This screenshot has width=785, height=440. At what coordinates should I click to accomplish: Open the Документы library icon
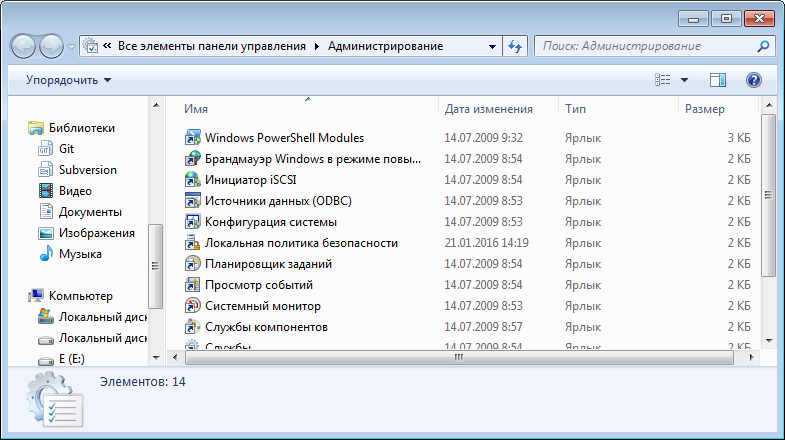(46, 212)
